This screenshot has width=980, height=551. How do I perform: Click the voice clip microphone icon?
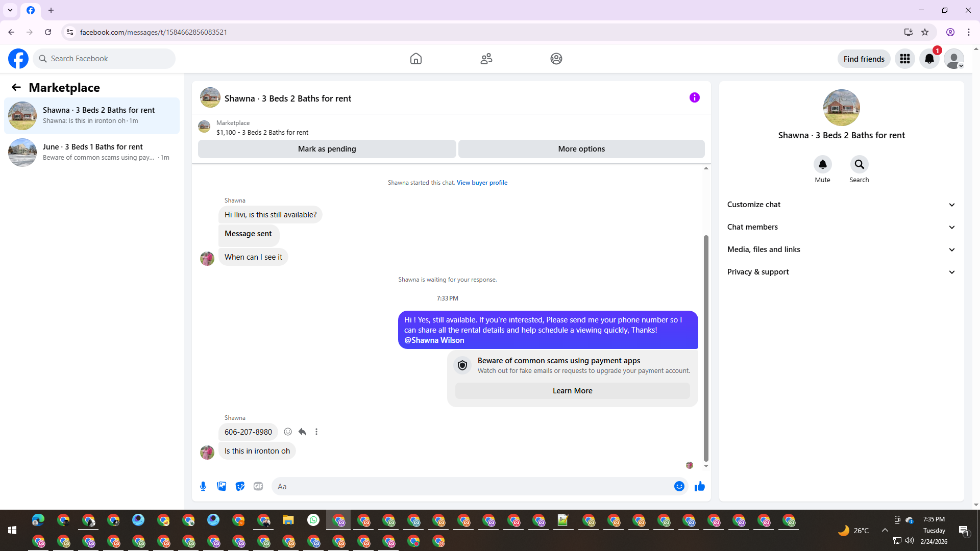click(x=203, y=486)
